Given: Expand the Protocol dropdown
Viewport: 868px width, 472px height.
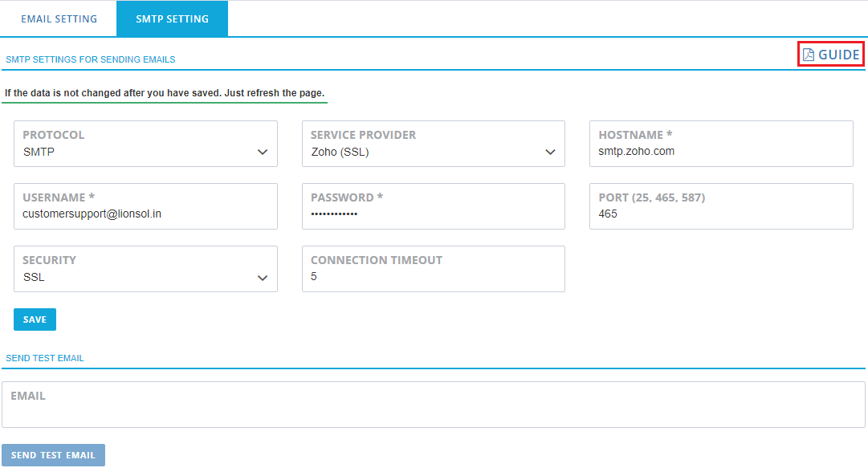Looking at the screenshot, I should (145, 144).
